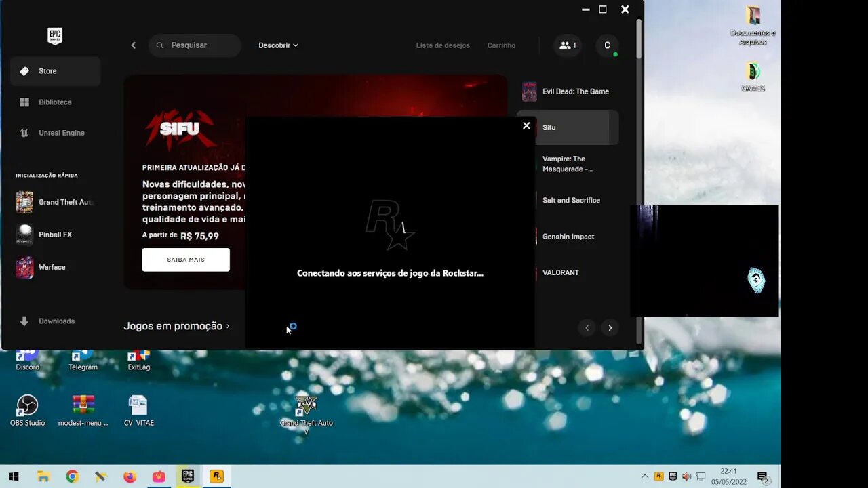Open Grand Theft Auto V desktop shortcut
Image resolution: width=868 pixels, height=488 pixels.
[x=307, y=415]
